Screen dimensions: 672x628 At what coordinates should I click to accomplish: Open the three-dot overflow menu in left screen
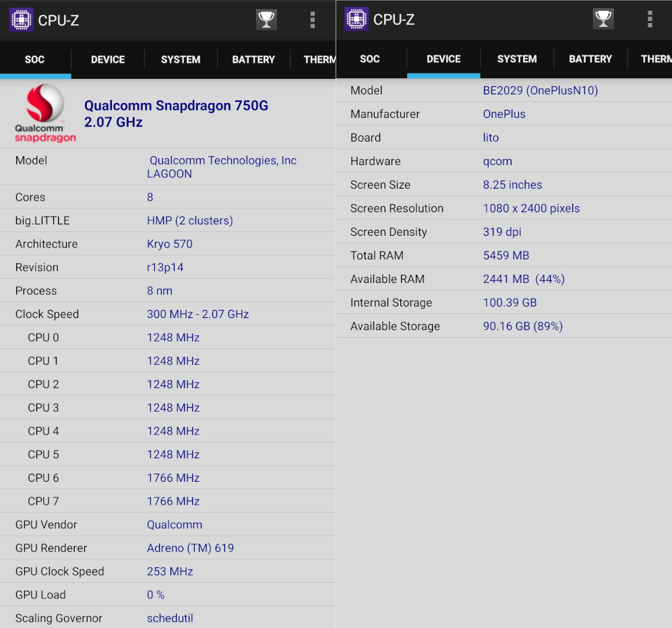(x=313, y=20)
